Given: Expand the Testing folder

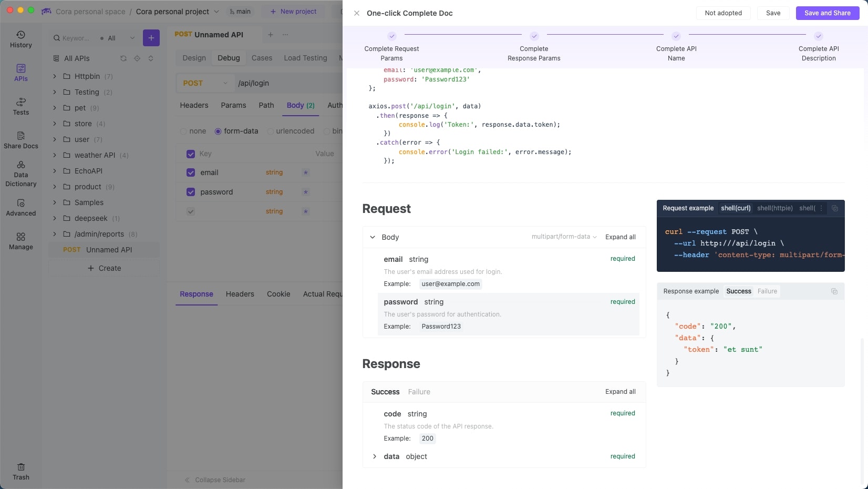Looking at the screenshot, I should tap(54, 92).
